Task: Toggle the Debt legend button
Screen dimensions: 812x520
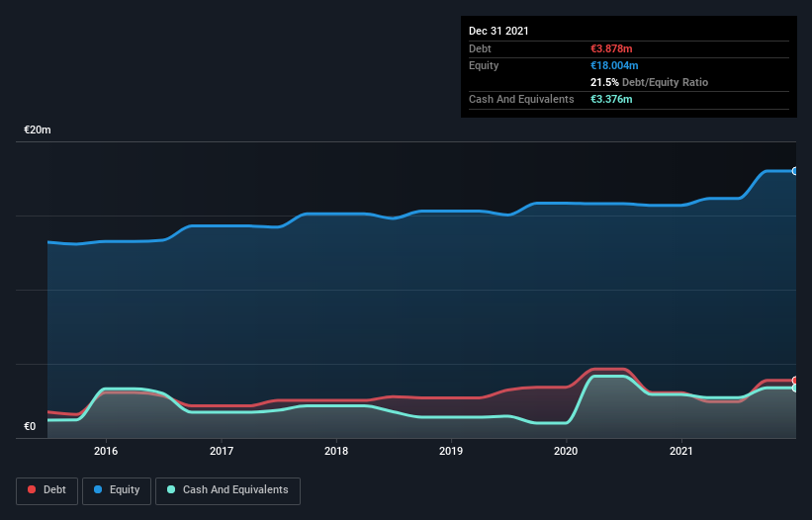Action: point(47,490)
